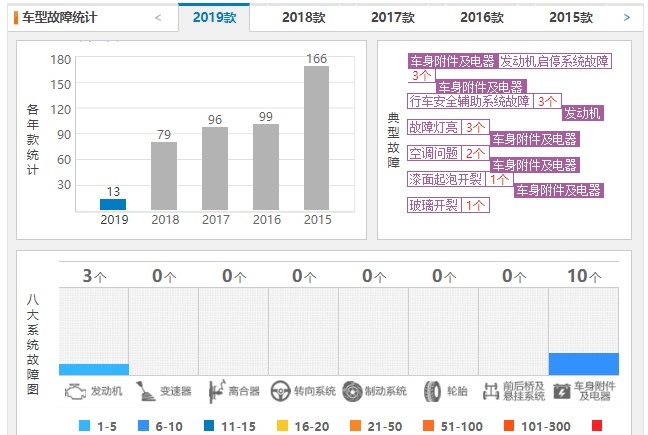This screenshot has height=435, width=648.
Task: Click the 2018 bar labeled 79
Action: [164, 176]
